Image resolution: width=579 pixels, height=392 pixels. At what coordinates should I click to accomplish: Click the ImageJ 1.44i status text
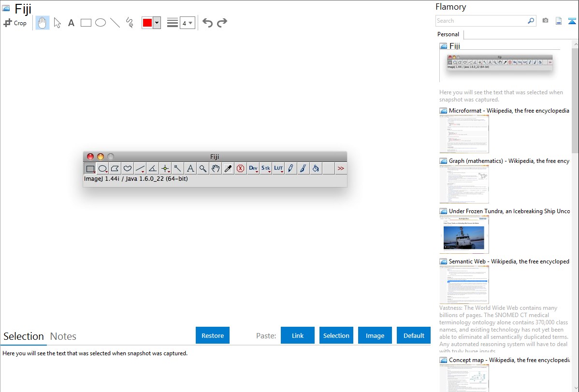click(136, 179)
